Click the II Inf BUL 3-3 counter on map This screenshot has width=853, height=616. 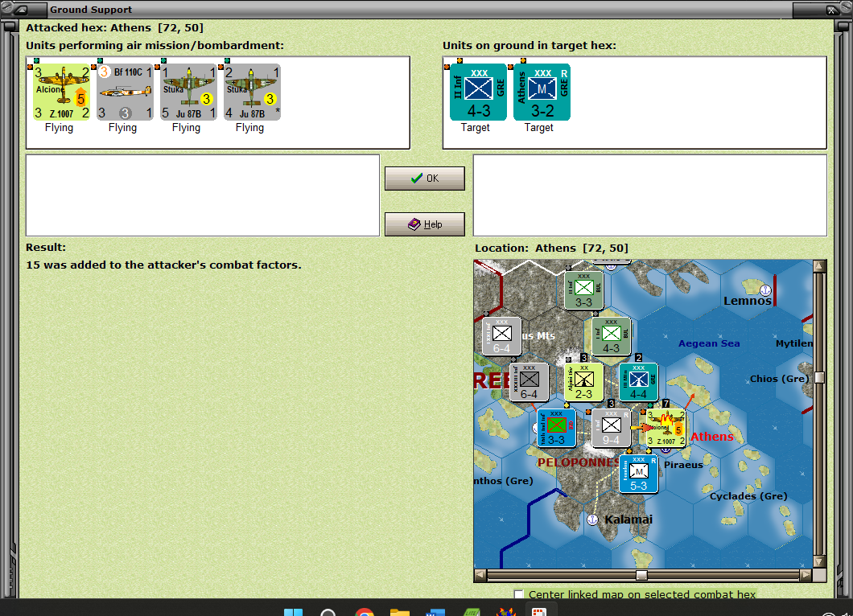pos(583,290)
